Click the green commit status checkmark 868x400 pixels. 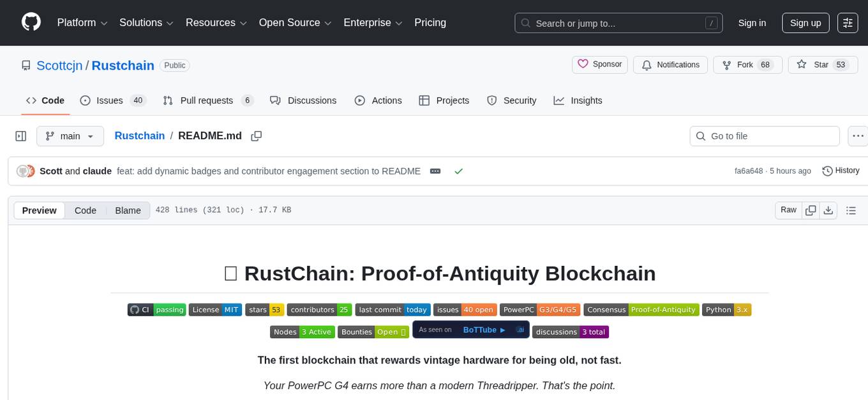(458, 171)
